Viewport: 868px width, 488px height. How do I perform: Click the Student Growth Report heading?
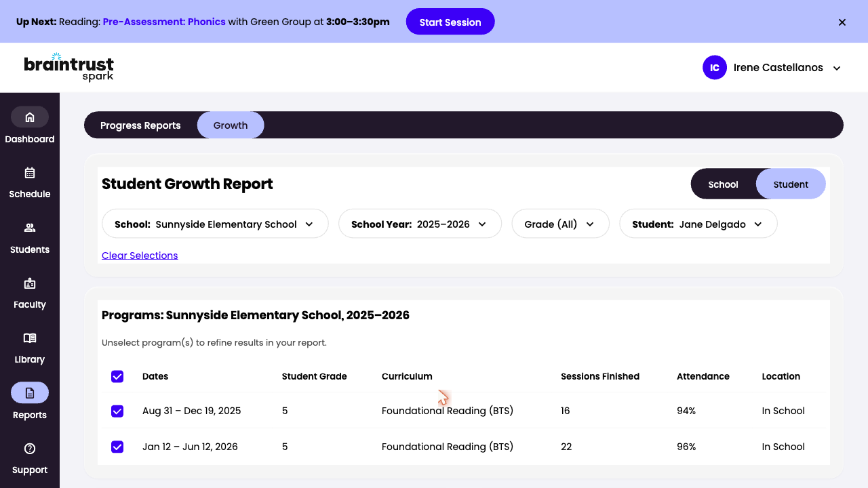coord(187,184)
